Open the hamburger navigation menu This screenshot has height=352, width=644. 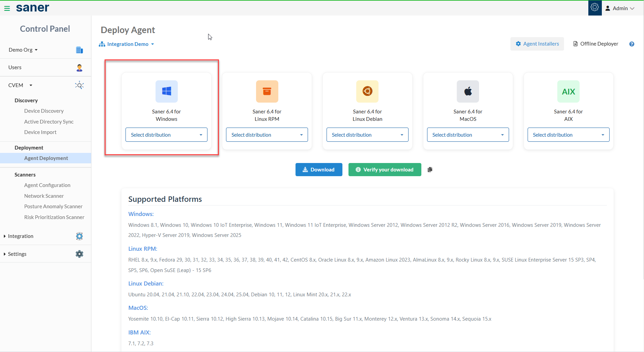[x=7, y=8]
